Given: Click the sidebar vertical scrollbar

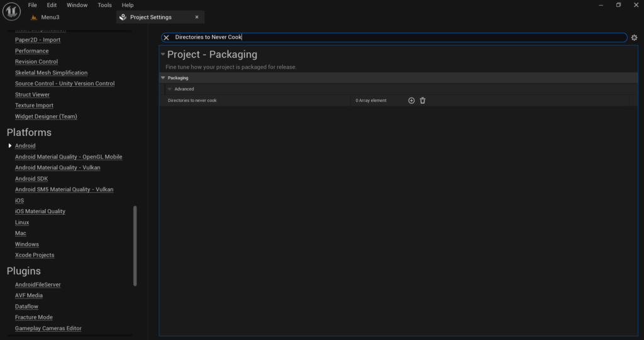Looking at the screenshot, I should point(135,246).
